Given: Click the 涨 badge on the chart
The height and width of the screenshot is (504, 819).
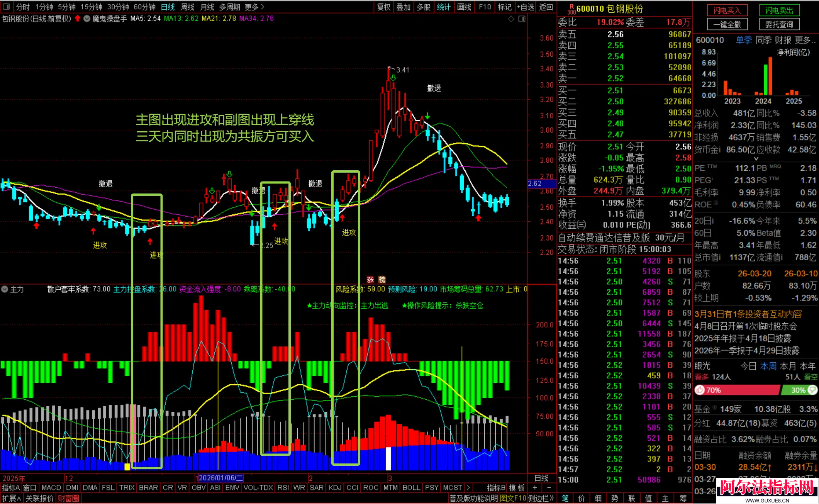Looking at the screenshot, I should 370,280.
